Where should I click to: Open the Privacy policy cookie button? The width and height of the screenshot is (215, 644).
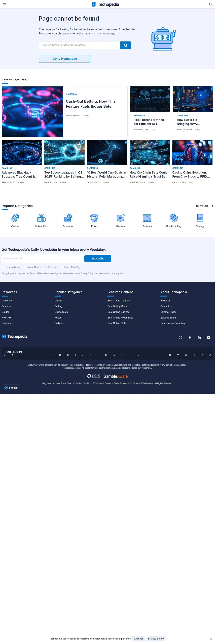pyautogui.click(x=156, y=639)
